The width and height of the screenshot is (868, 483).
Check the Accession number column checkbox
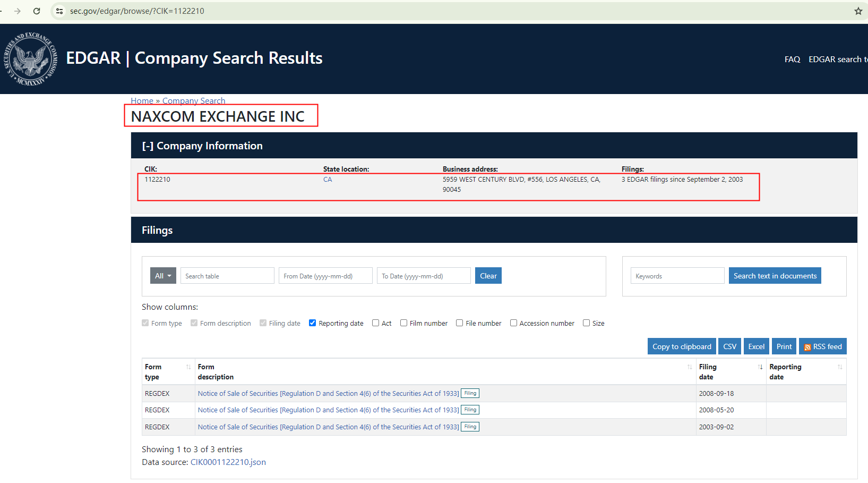(513, 323)
